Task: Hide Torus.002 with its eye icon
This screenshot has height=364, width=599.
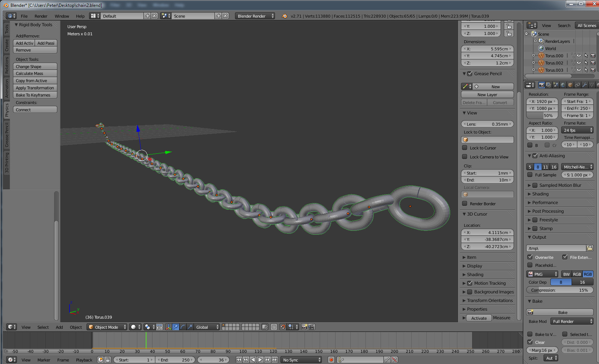Action: point(579,63)
